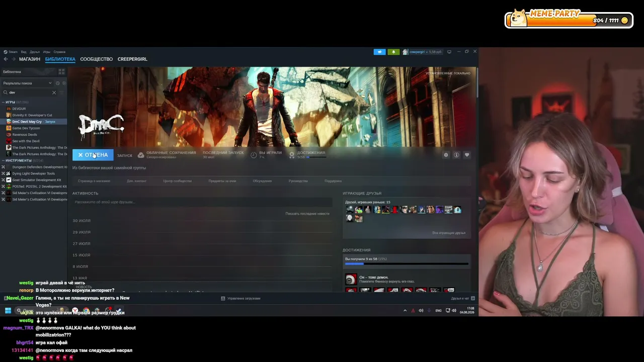Open the CREEPERGIRL profile tab
The height and width of the screenshot is (362, 644).
tap(132, 59)
